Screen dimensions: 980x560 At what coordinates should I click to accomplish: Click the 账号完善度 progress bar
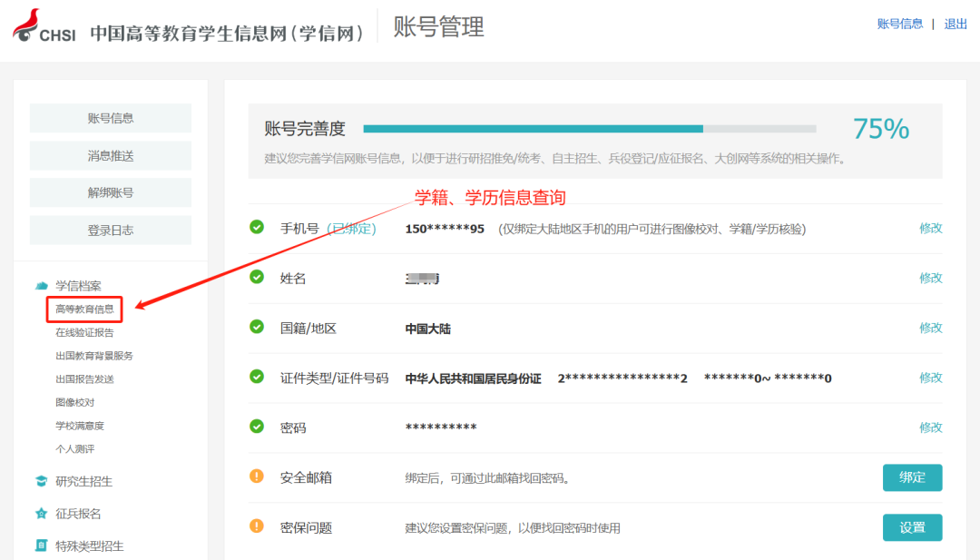pyautogui.click(x=590, y=129)
